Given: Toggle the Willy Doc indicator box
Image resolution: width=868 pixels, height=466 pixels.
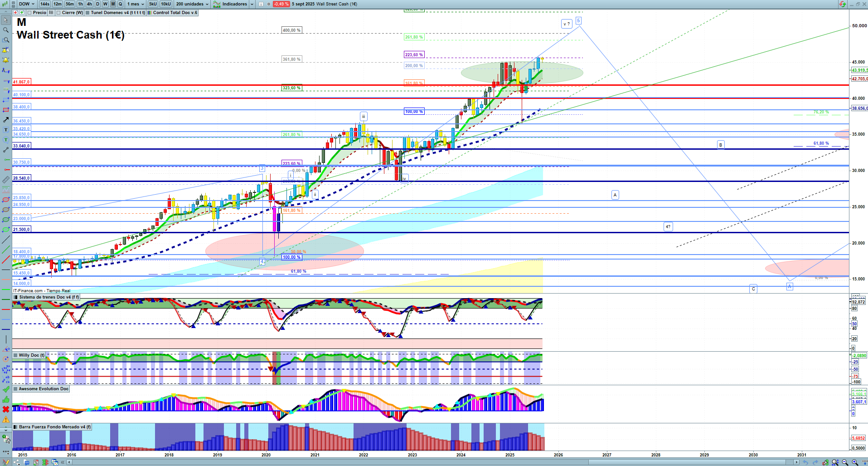Looking at the screenshot, I should pos(16,355).
